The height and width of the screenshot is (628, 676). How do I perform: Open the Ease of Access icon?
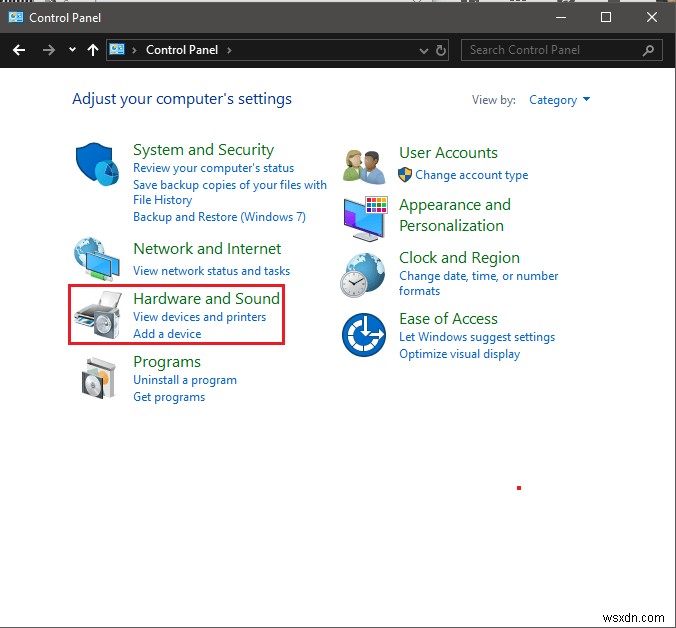tap(364, 335)
